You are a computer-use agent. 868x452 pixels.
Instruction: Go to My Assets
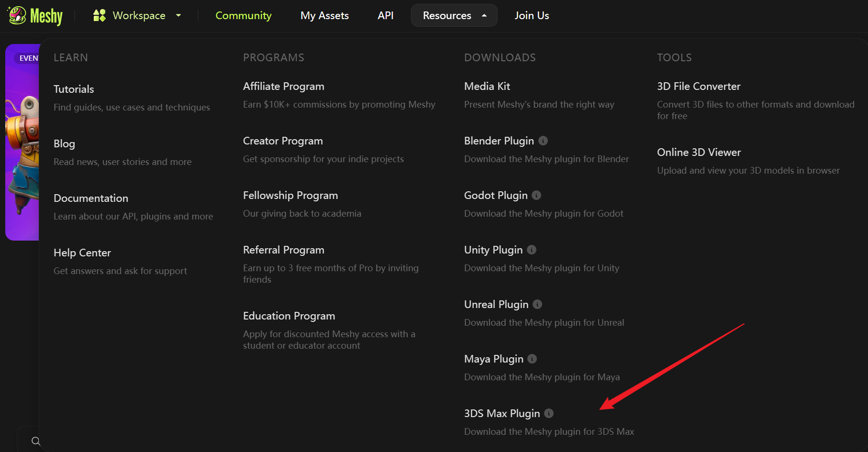point(324,15)
